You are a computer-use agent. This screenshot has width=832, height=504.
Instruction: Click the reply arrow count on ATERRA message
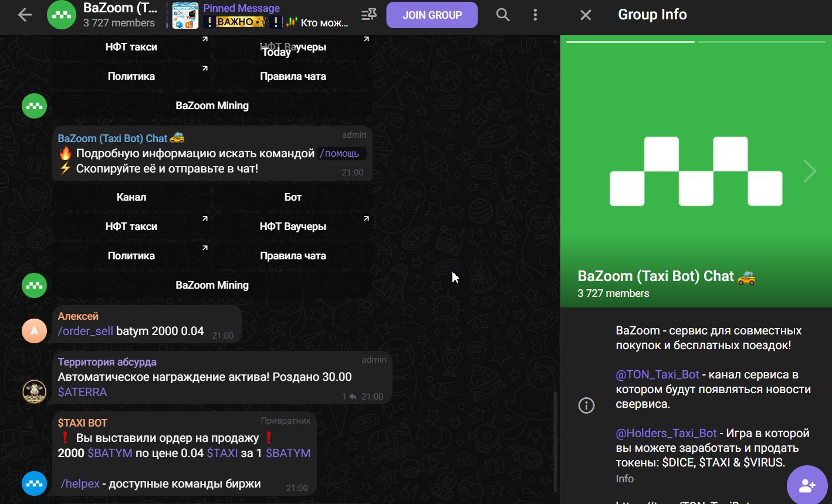[x=350, y=397]
